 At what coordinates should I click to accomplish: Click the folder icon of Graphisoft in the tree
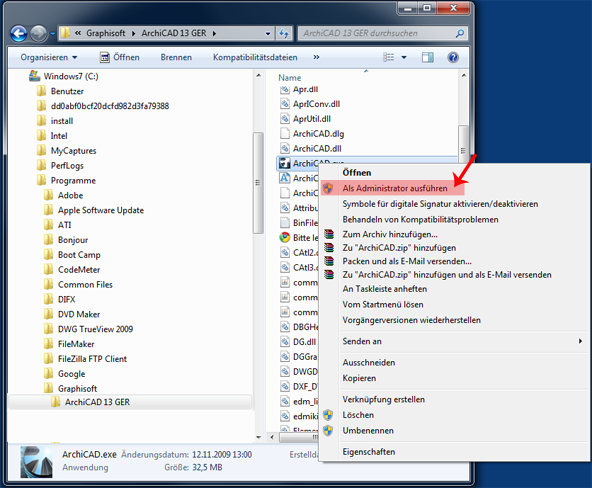(x=48, y=388)
